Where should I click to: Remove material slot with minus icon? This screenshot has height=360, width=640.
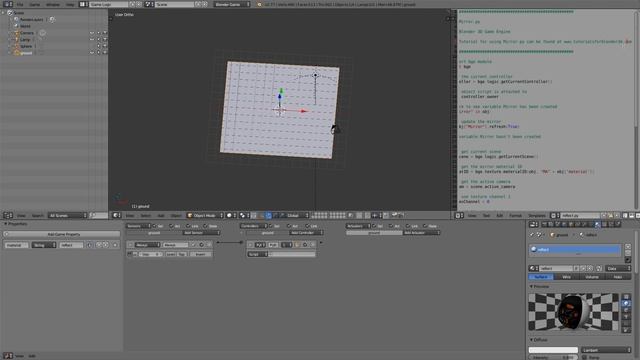(x=628, y=253)
